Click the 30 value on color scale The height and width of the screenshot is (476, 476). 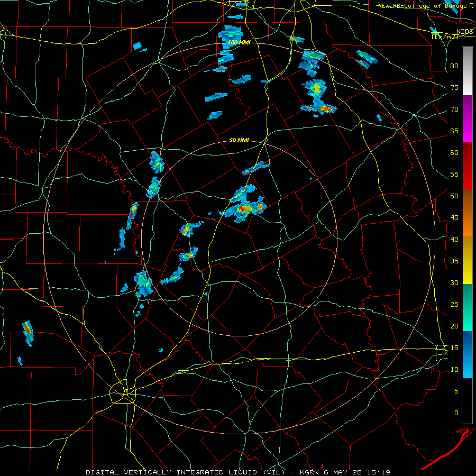[x=454, y=283]
